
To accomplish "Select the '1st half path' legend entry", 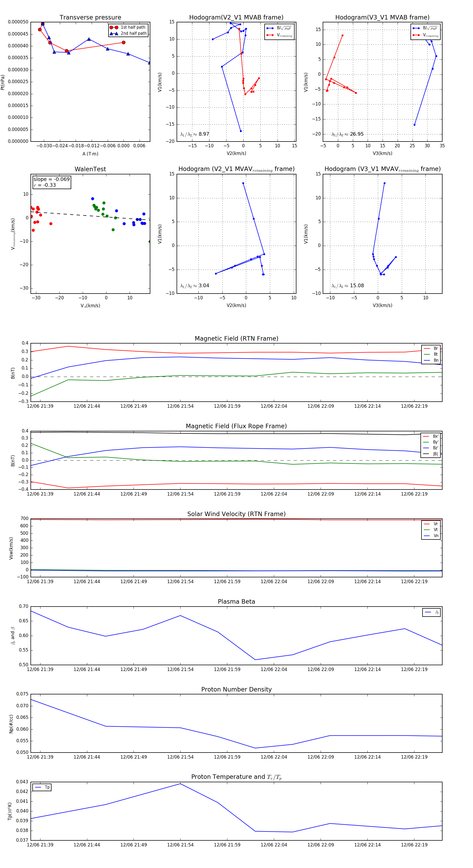I will point(128,27).
